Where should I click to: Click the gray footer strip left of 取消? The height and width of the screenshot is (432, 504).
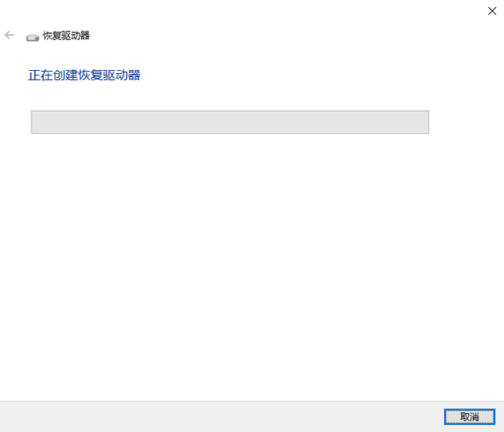222,416
